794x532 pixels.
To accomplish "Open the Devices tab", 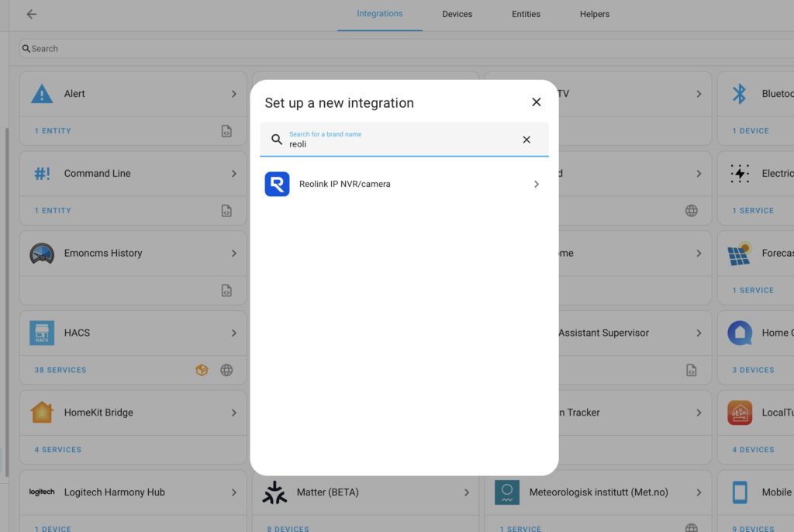I will click(457, 14).
